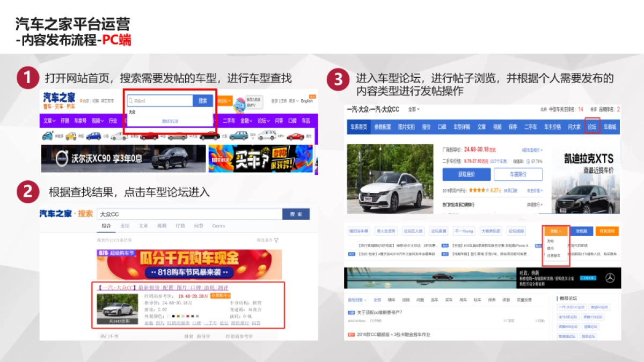Screen dimensions: 644x362
Task: Open the orange 发帖 dropdown menu
Action: [556, 231]
